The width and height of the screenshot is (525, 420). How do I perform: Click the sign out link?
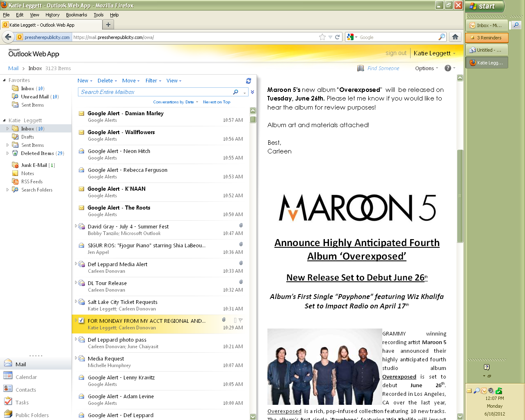click(x=396, y=53)
